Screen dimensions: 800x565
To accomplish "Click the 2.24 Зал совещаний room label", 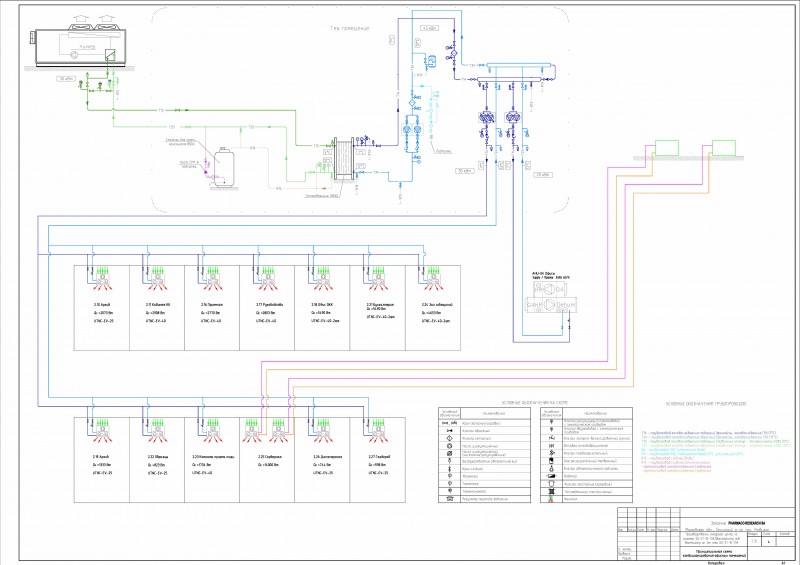I will 437,305.
